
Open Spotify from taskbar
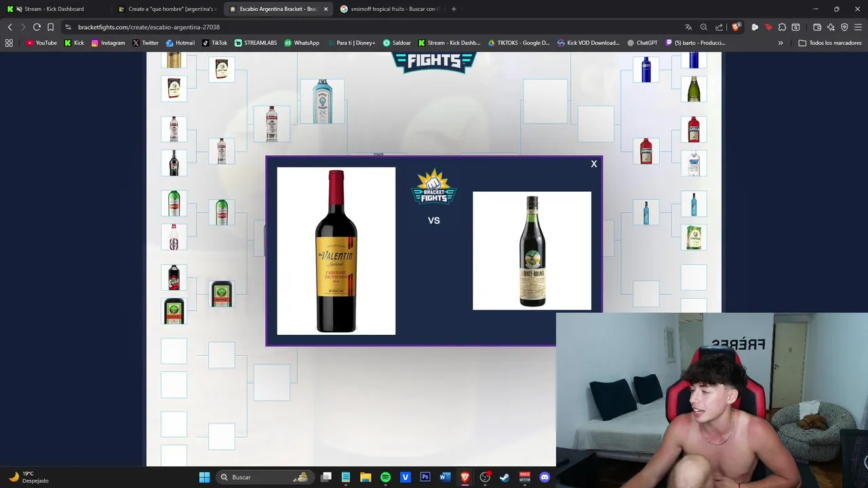[385, 477]
